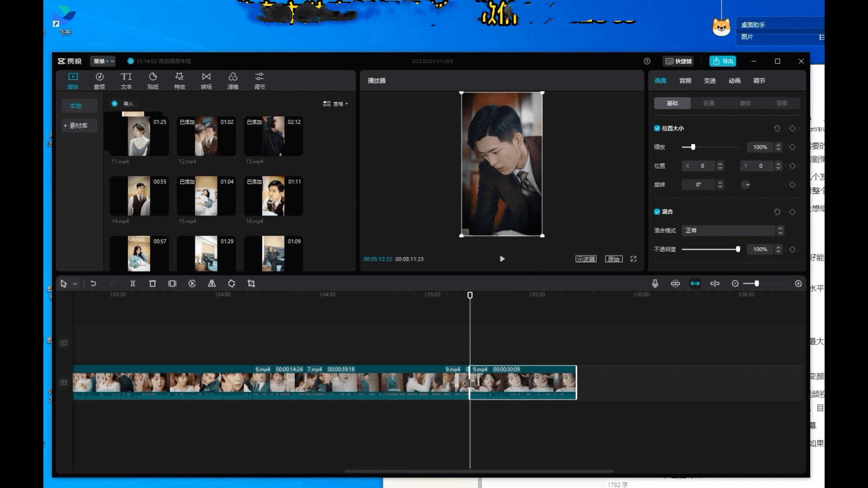
Task: Click the 缩放 percentage stepper arrows
Action: pyautogui.click(x=778, y=147)
